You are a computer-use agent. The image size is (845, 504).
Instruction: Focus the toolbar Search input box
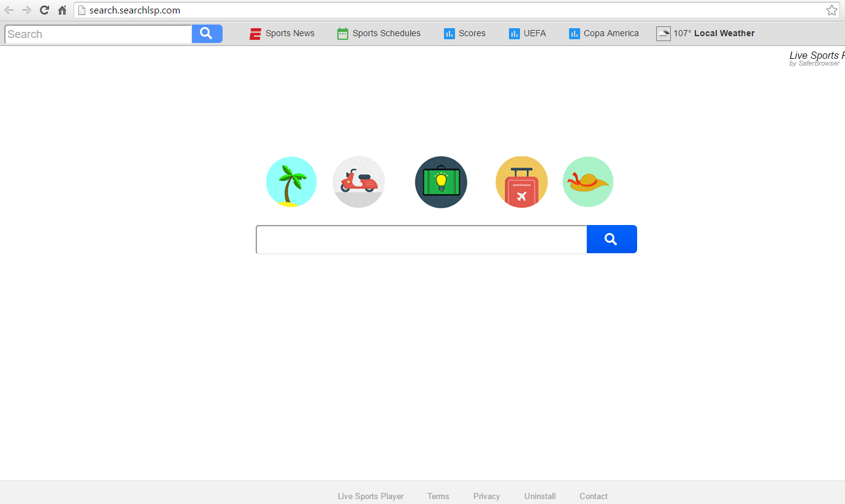98,34
